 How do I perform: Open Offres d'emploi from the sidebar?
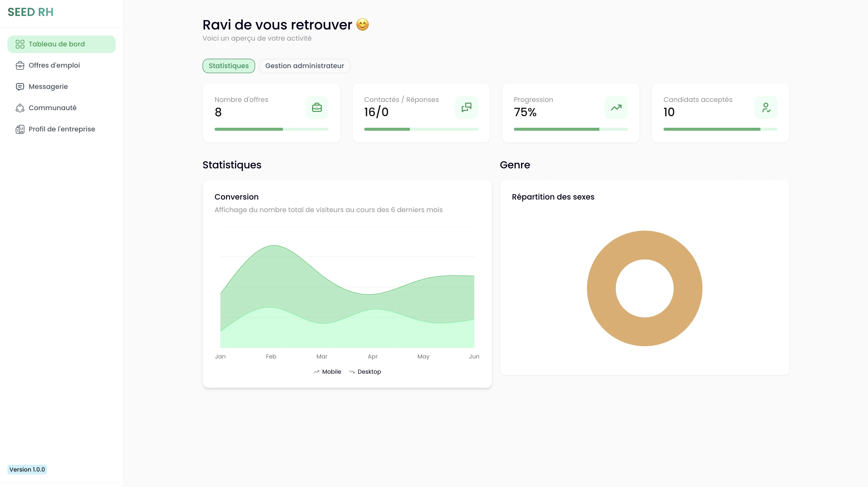tap(54, 65)
